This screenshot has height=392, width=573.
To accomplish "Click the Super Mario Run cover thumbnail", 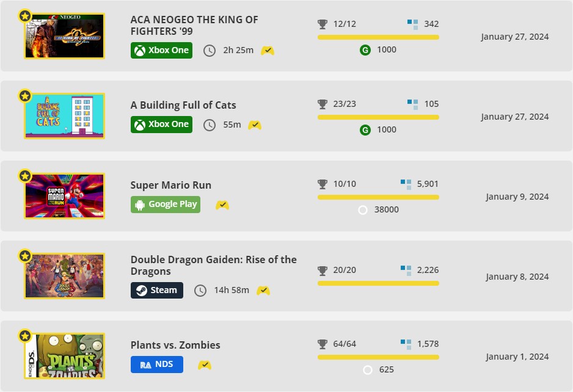I will click(64, 196).
